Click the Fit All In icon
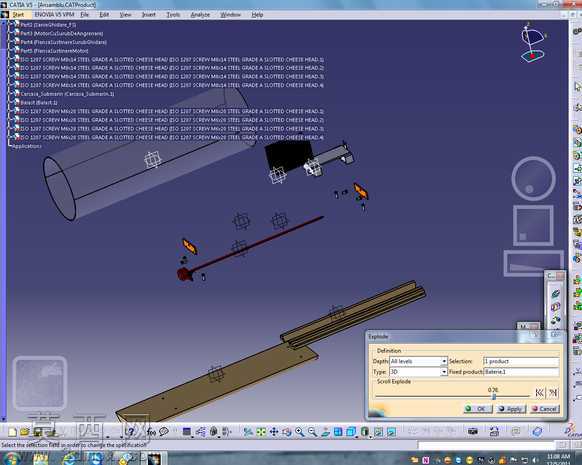The height and width of the screenshot is (465, 582). click(x=261, y=432)
